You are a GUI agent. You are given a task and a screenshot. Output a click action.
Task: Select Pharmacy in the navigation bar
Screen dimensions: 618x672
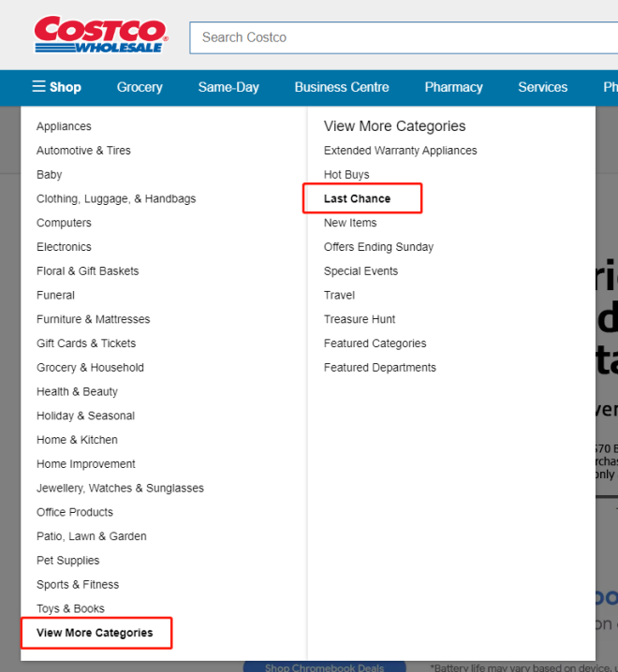point(454,87)
